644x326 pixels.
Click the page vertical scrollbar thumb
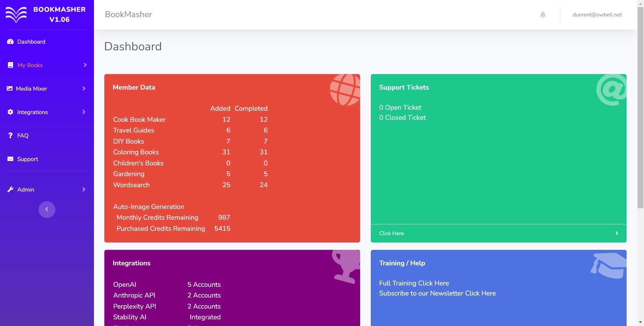pyautogui.click(x=640, y=107)
